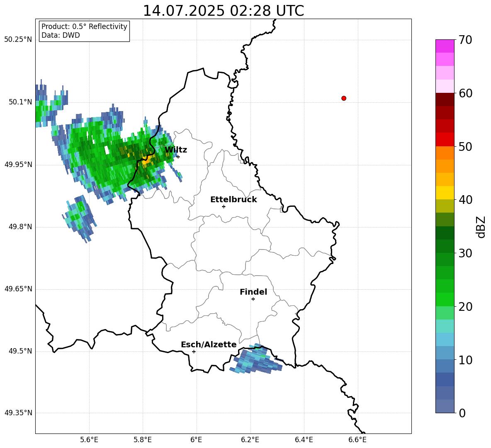
Task: Click the magenta top colorbar segment
Action: coord(445,46)
